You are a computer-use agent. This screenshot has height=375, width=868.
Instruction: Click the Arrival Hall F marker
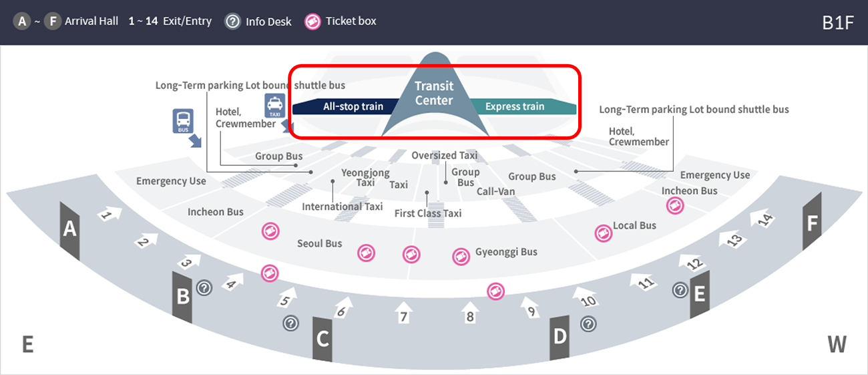(x=812, y=223)
